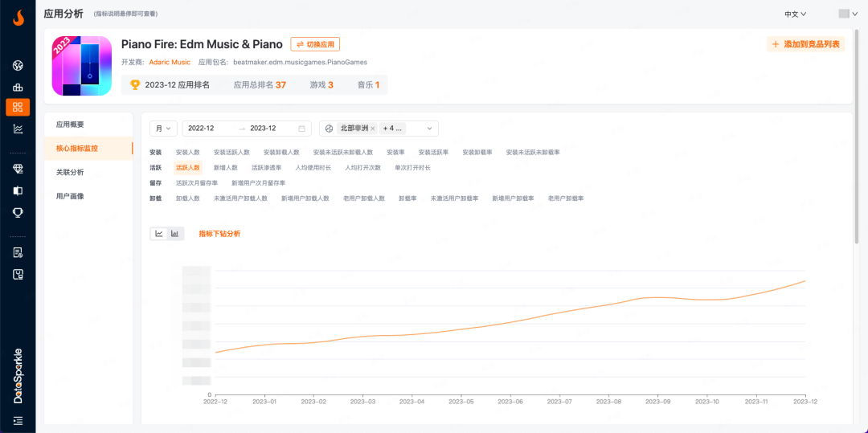868x433 pixels.
Task: Expand sidebar with bottom menu icon
Action: click(18, 421)
